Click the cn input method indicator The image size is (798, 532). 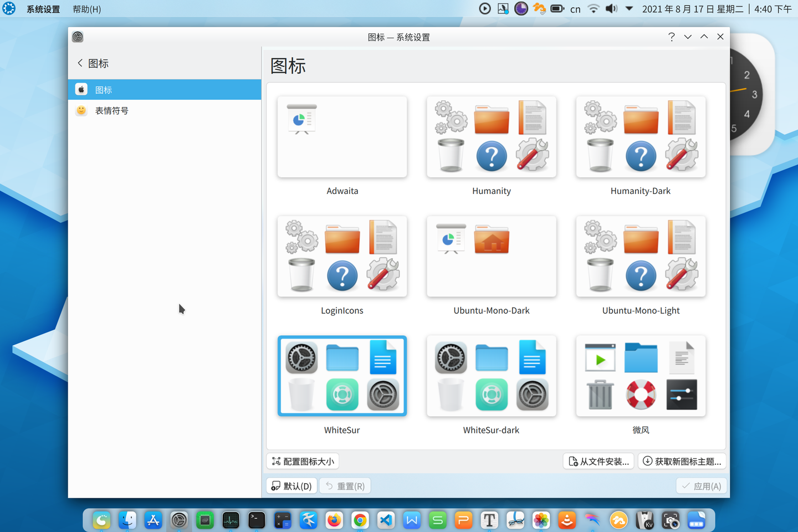pyautogui.click(x=575, y=9)
